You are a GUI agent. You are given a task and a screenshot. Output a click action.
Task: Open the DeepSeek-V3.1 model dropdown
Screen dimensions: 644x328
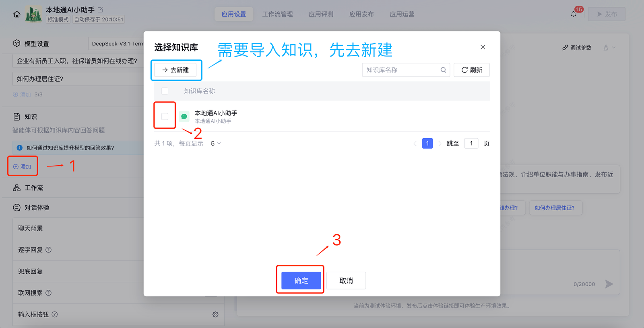(x=117, y=44)
